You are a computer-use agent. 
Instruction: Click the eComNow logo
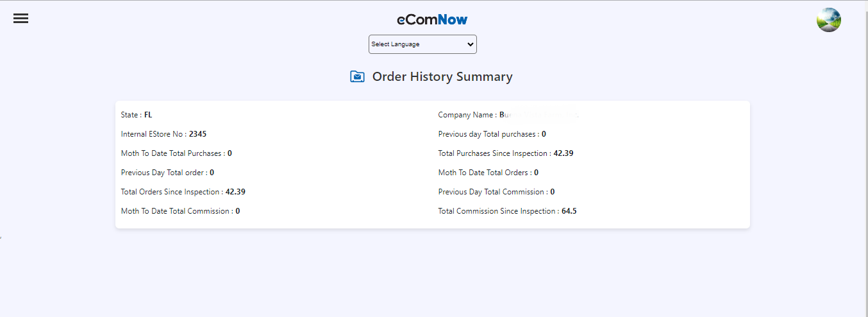point(432,20)
